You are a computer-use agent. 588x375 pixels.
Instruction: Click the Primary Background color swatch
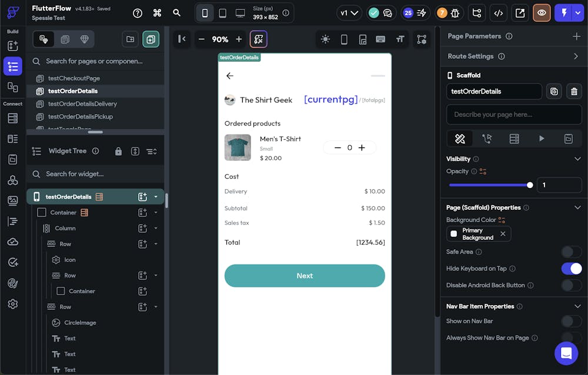pos(454,234)
